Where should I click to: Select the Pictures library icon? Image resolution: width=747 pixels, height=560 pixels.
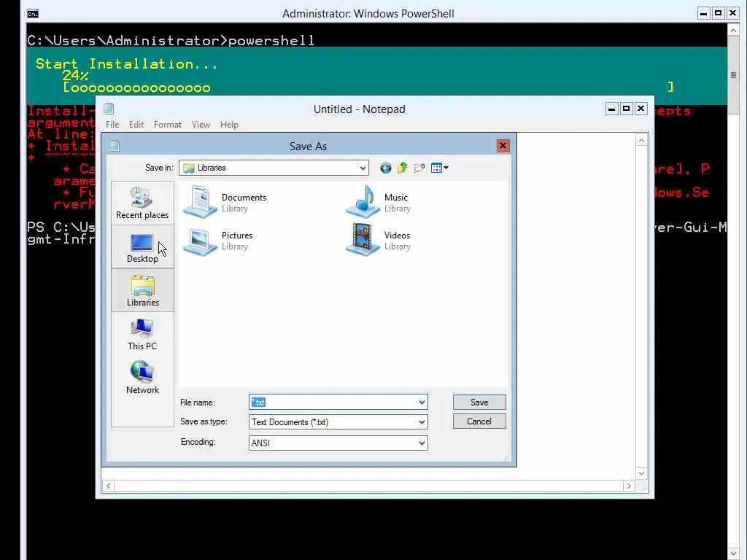pyautogui.click(x=200, y=241)
